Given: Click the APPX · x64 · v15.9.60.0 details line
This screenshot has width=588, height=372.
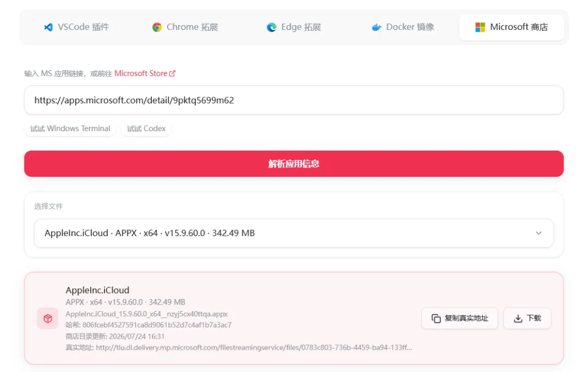Looking at the screenshot, I should 125,302.
